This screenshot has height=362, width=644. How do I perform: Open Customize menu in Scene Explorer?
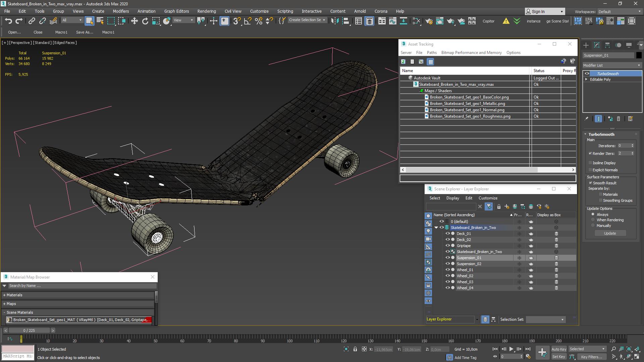(x=488, y=198)
